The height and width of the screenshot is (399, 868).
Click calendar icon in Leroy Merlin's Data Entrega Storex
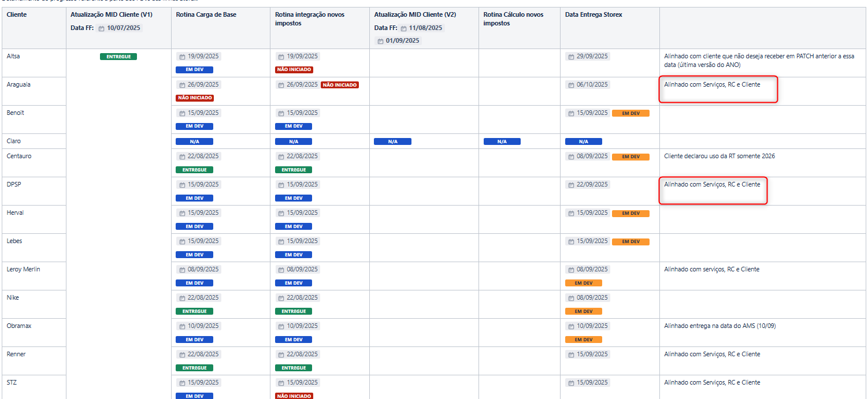pos(571,270)
